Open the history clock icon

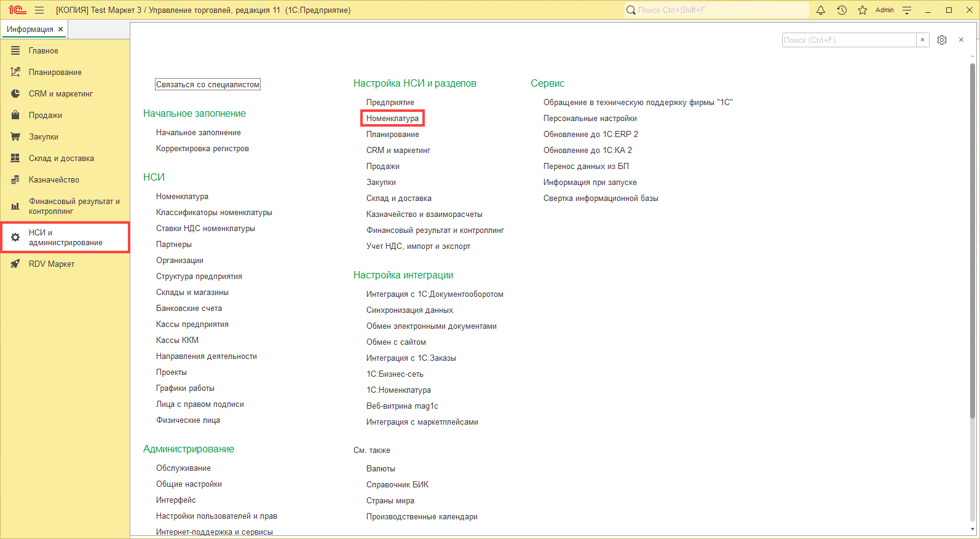tap(842, 10)
